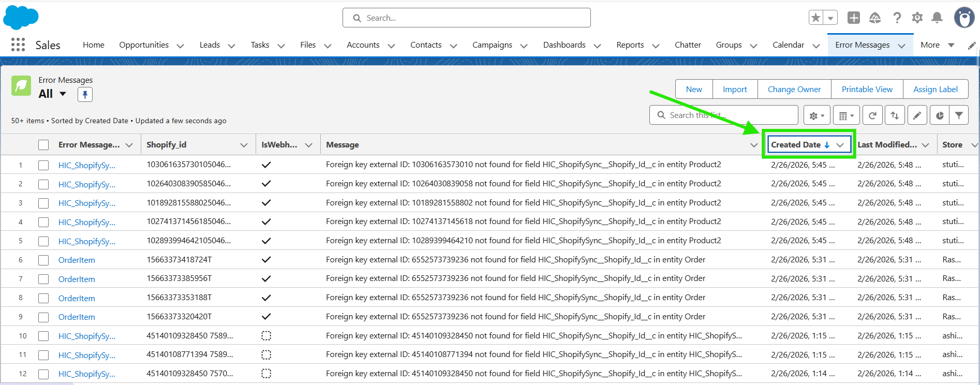Expand the Leads tab dropdown

click(x=231, y=46)
